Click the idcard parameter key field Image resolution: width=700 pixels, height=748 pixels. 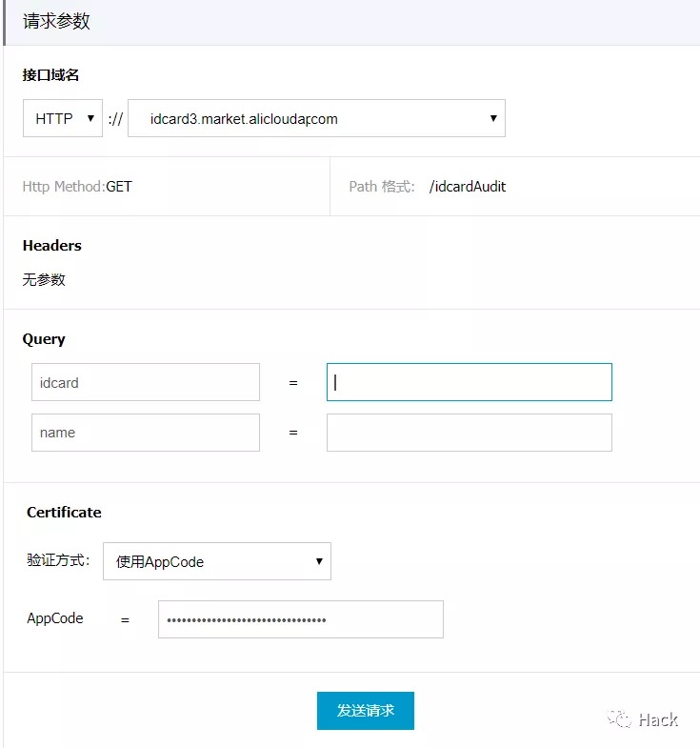click(146, 382)
